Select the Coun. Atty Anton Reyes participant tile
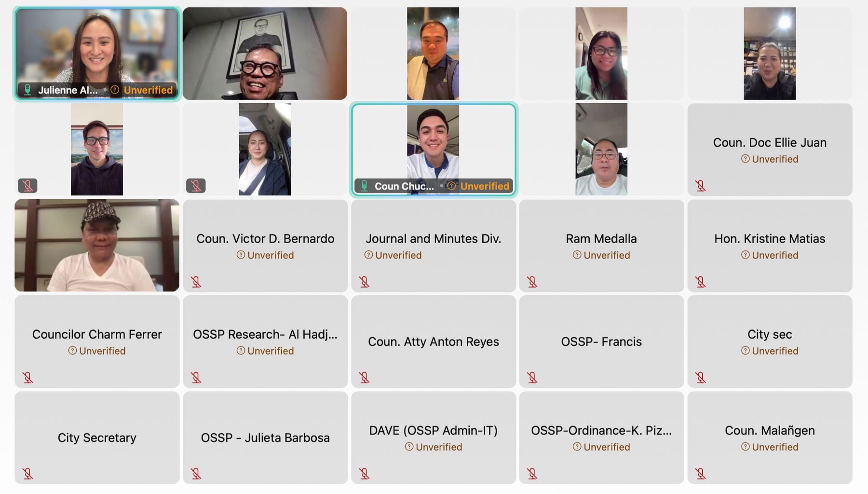Image resolution: width=868 pixels, height=494 pixels. click(434, 342)
